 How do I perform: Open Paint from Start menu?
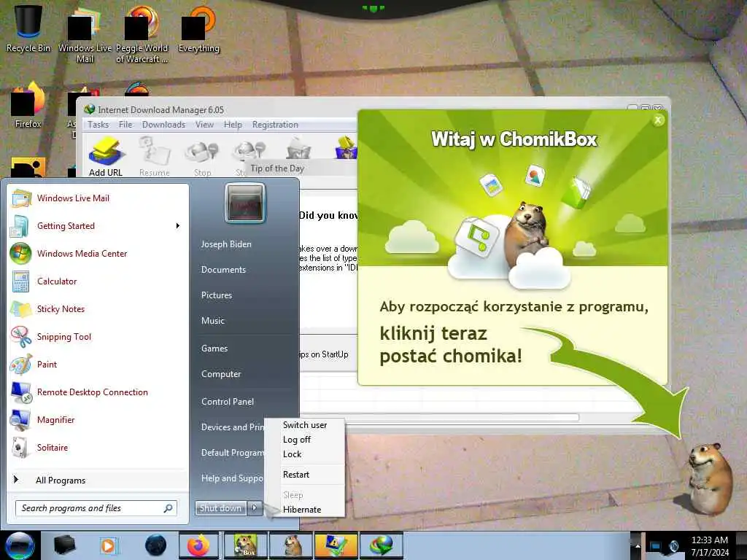coord(98,365)
